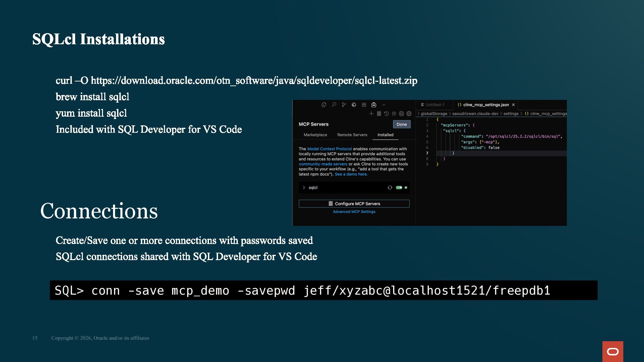
Task: Expand the sqlcl server entry
Action: tap(304, 188)
